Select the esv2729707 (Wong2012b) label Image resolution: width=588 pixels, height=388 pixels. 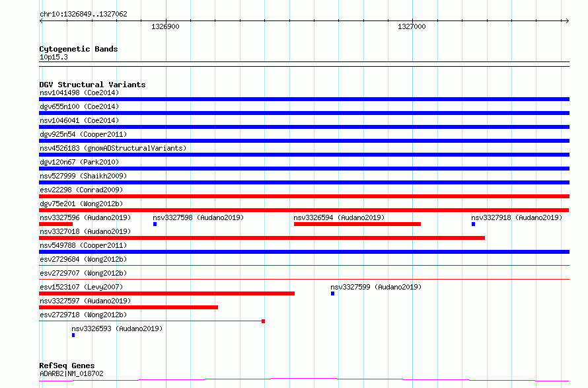point(83,273)
